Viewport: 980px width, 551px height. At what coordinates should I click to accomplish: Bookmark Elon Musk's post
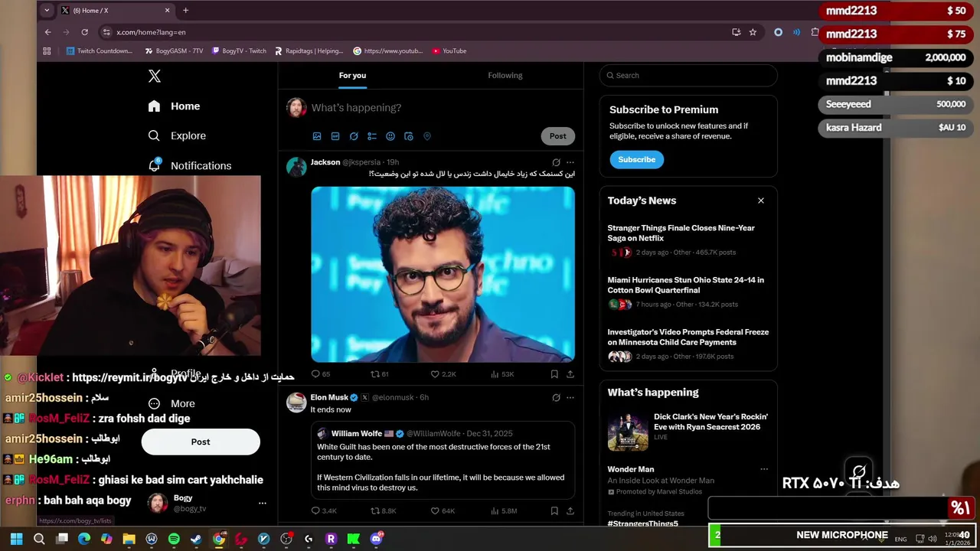[554, 510]
